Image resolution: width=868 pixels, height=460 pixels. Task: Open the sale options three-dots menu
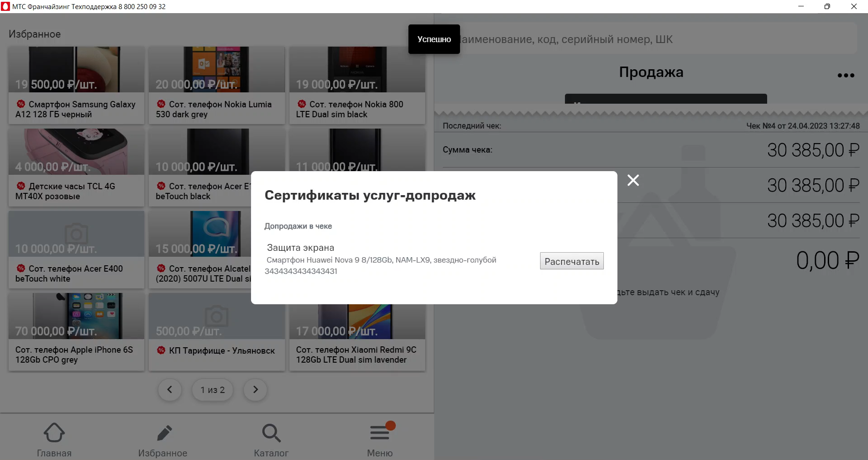pyautogui.click(x=845, y=76)
